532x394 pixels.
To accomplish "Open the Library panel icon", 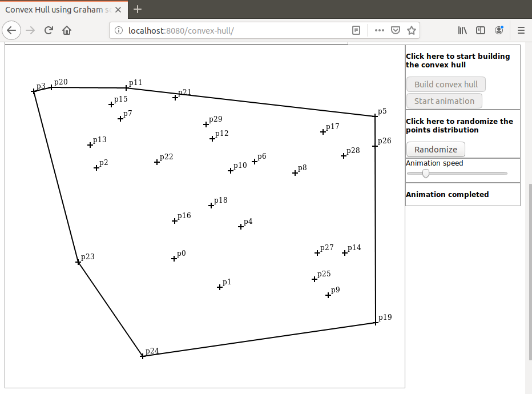I will tap(462, 30).
